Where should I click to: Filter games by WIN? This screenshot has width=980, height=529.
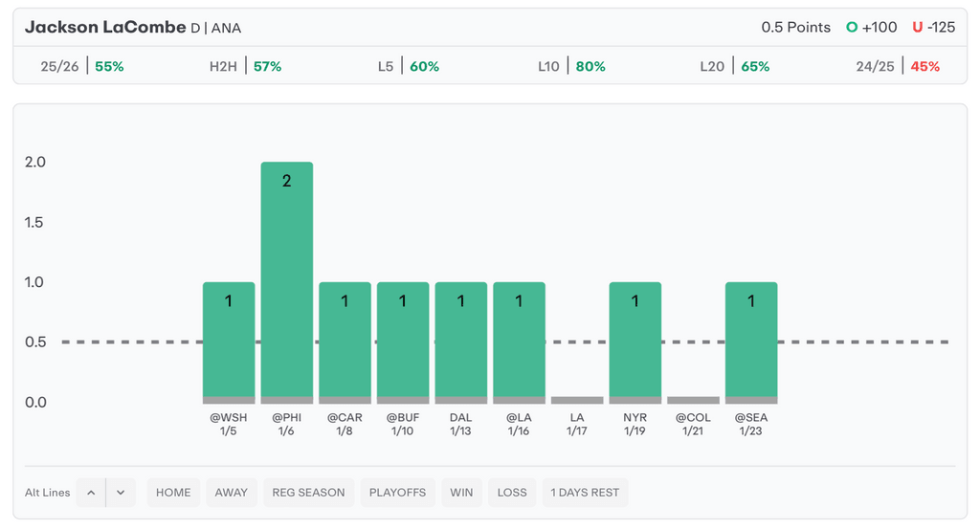pos(461,493)
